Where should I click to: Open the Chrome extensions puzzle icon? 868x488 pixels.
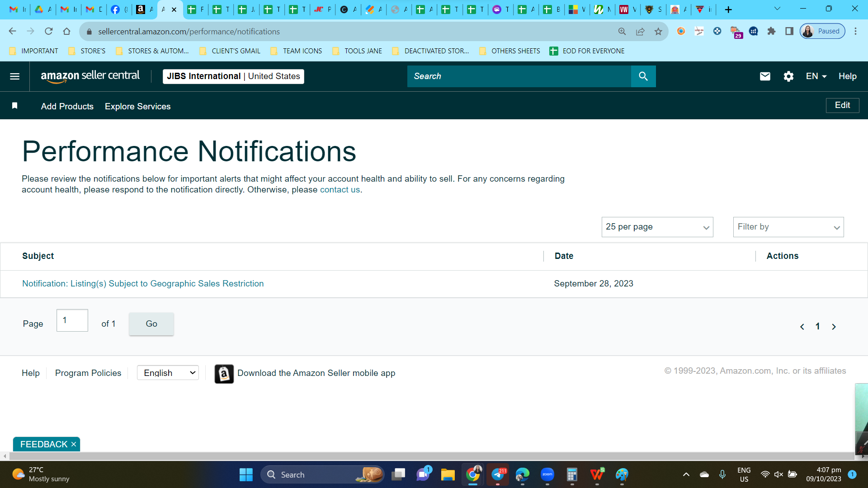click(771, 31)
